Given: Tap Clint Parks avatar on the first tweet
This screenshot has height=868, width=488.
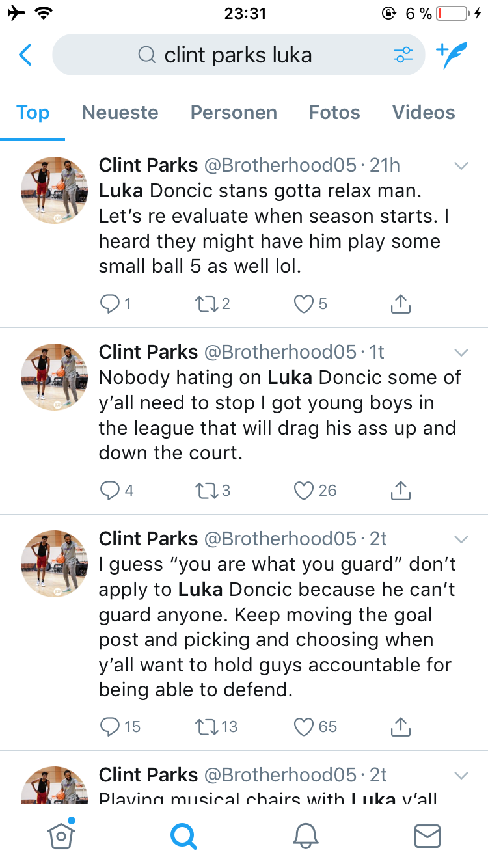Looking at the screenshot, I should pyautogui.click(x=55, y=190).
